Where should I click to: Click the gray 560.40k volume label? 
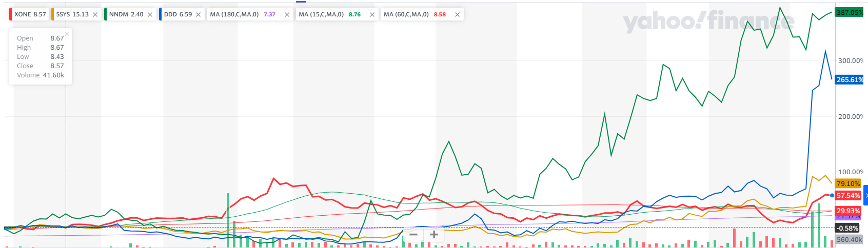tap(849, 239)
